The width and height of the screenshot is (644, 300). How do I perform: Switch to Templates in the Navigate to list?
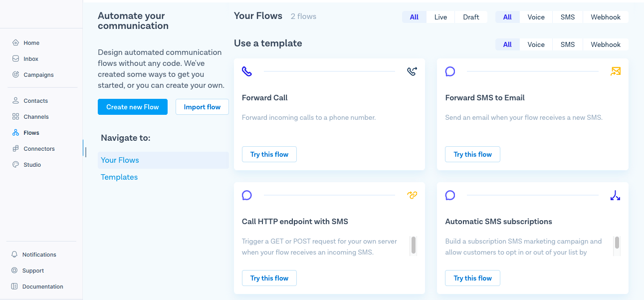119,177
